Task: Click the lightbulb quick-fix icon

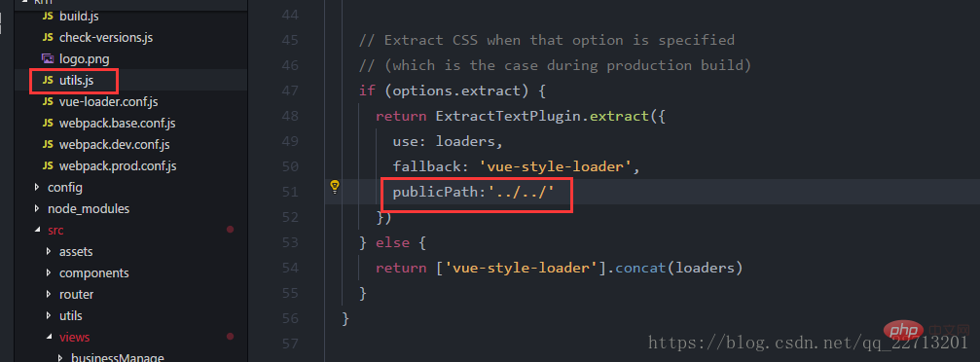Action: point(335,186)
